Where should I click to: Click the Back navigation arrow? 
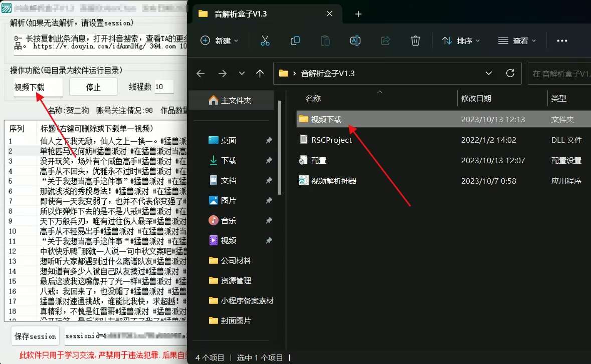201,74
